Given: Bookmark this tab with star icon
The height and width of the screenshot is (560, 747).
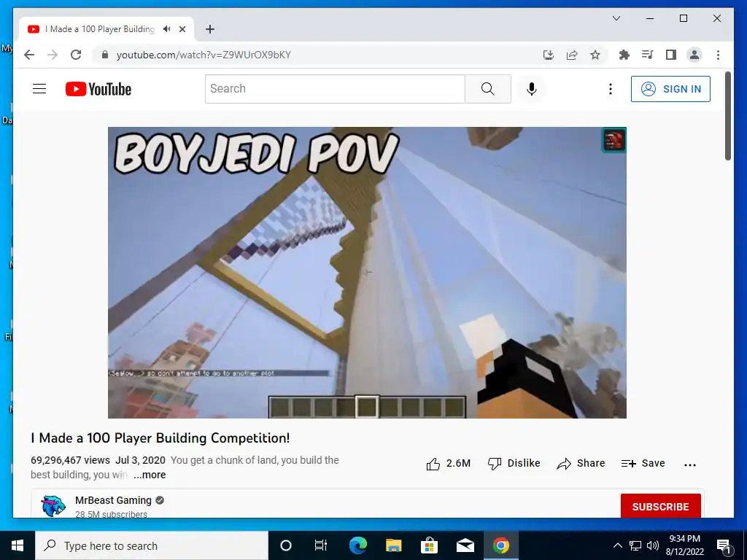Looking at the screenshot, I should 595,55.
